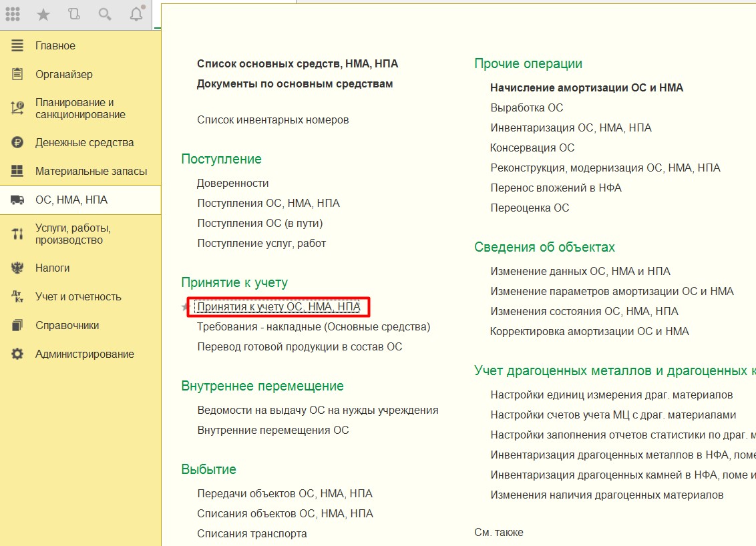Open Перевод готовой продукции в состав ОС
This screenshot has height=546, width=756.
[299, 347]
